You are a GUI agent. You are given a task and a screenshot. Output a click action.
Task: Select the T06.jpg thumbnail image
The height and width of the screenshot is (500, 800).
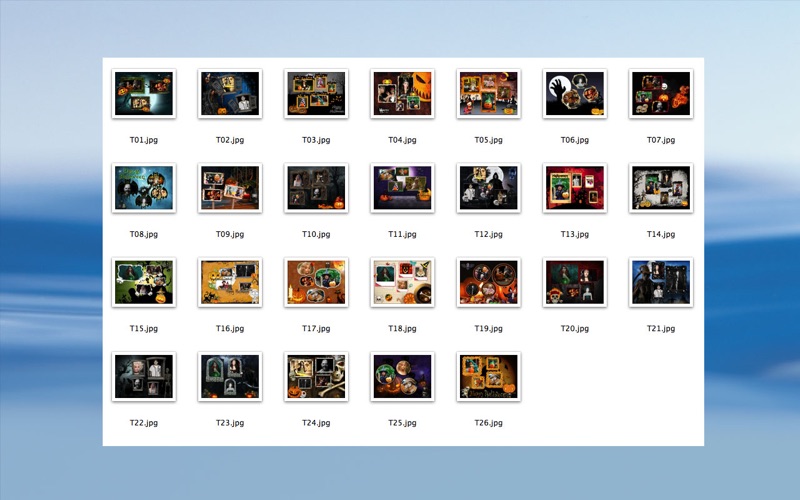coord(575,93)
